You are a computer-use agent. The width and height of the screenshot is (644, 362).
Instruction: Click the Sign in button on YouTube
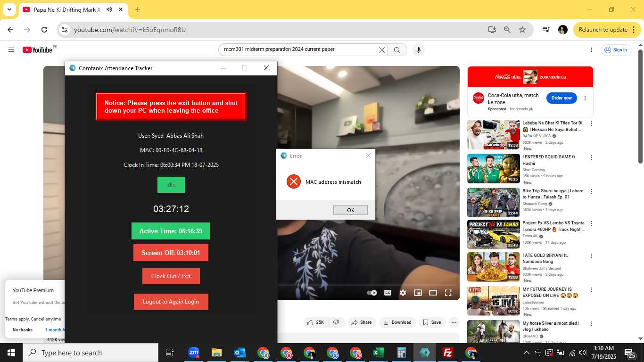pyautogui.click(x=616, y=50)
